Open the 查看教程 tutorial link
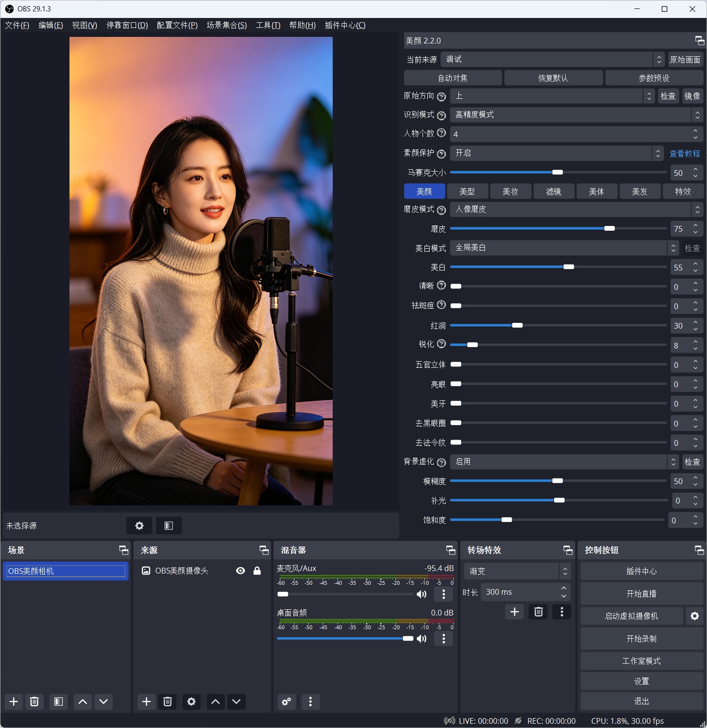707x728 pixels. (685, 153)
